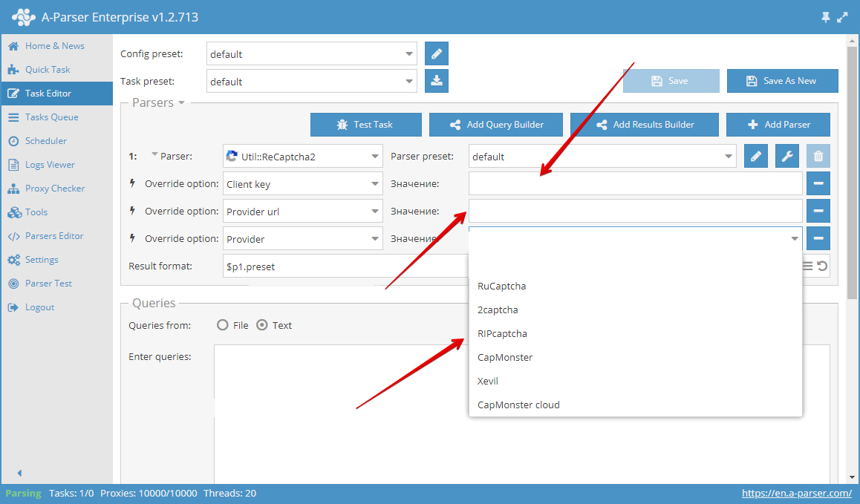Select the Text radio button
This screenshot has height=504, width=860.
point(261,325)
